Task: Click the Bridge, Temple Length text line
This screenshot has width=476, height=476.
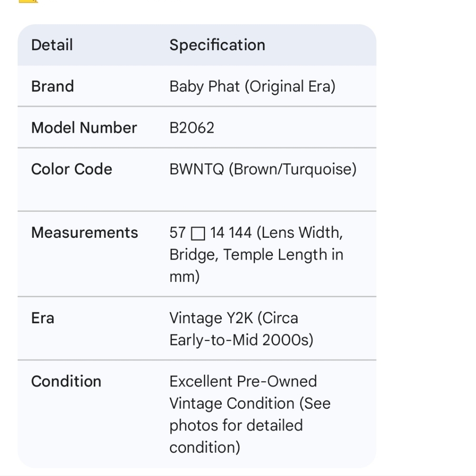Action: pos(257,255)
